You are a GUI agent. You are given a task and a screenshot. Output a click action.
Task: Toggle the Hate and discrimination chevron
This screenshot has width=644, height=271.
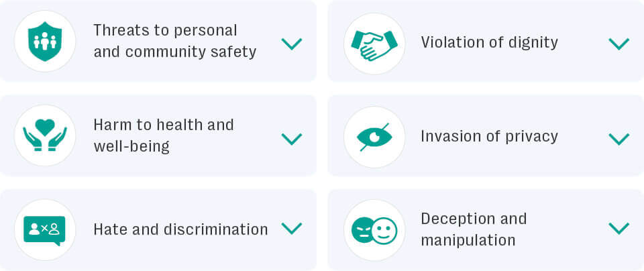291,228
